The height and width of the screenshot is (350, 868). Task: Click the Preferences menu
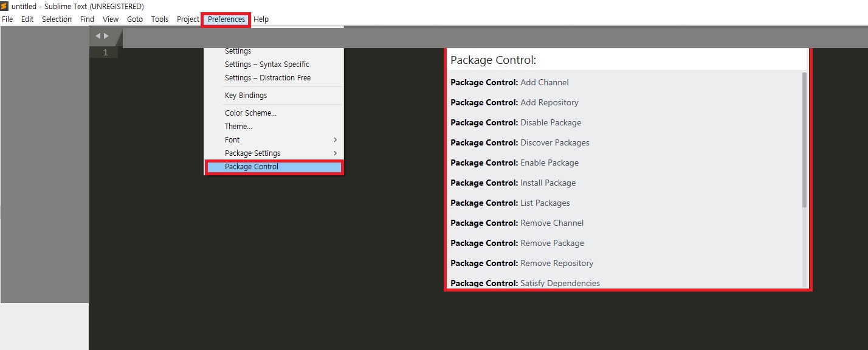(x=226, y=19)
